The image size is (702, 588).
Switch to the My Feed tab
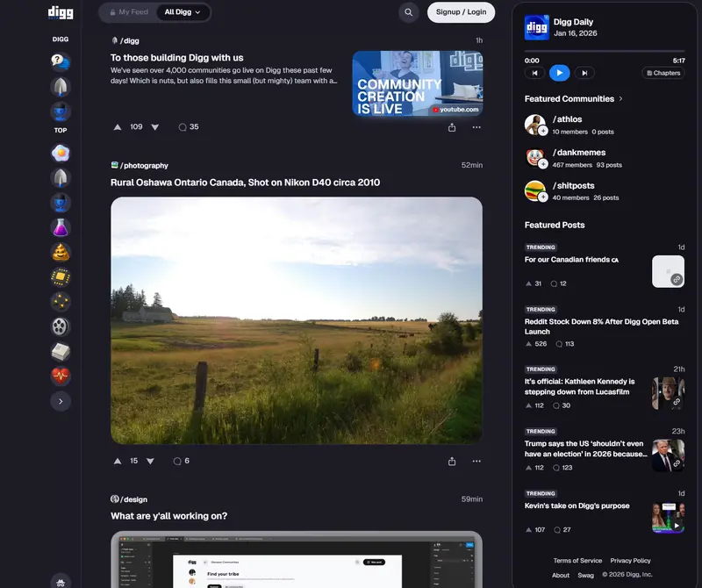click(128, 12)
